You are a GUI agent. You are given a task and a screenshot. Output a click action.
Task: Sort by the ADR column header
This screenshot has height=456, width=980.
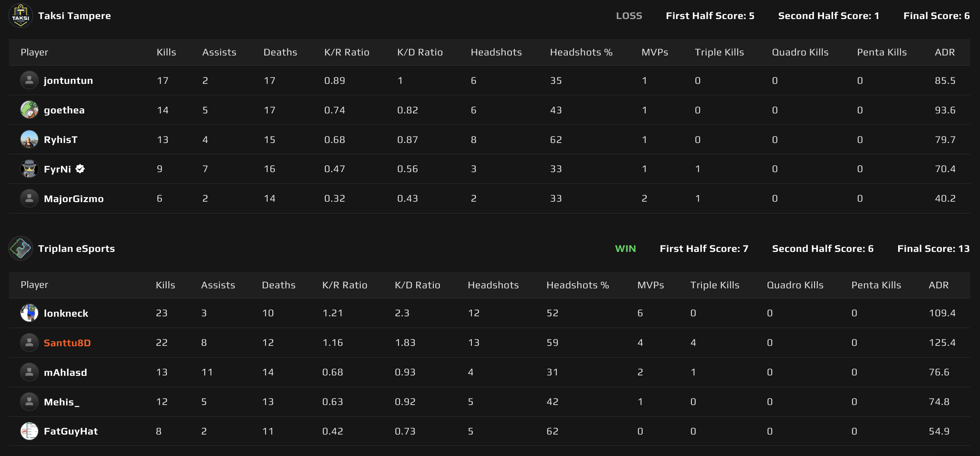[x=945, y=52]
